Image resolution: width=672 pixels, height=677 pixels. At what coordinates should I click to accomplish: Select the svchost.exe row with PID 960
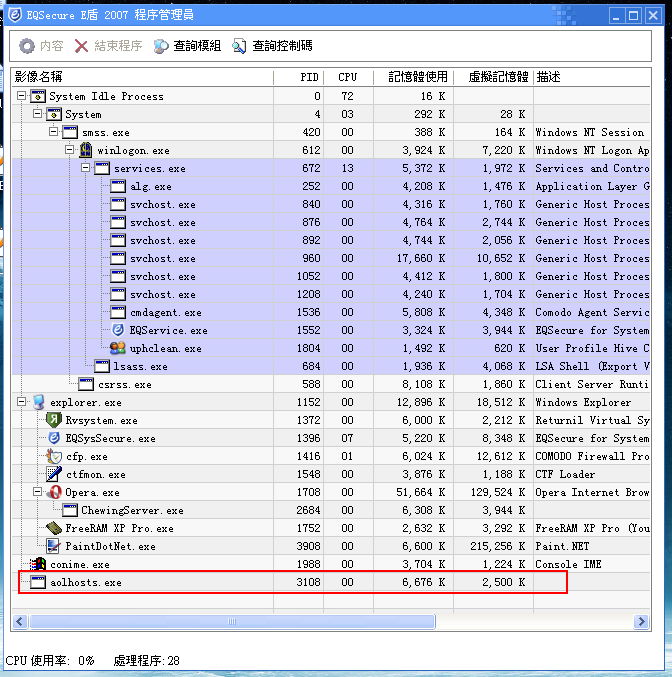click(331, 258)
